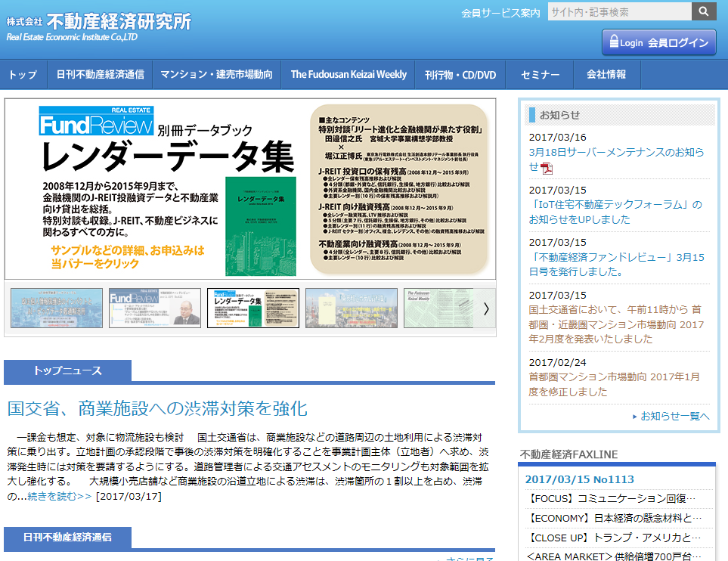728x561 pixels.
Task: Switch to The Fudousan Keizai Weekly tab
Action: point(349,74)
